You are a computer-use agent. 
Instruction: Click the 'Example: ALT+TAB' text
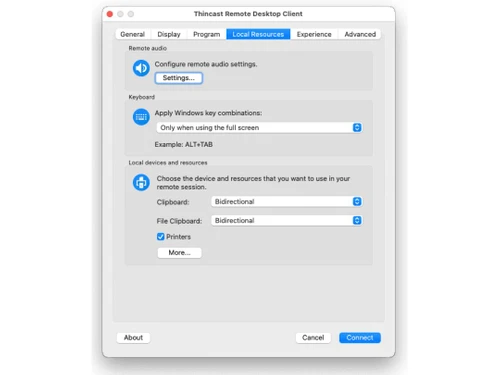pos(184,145)
